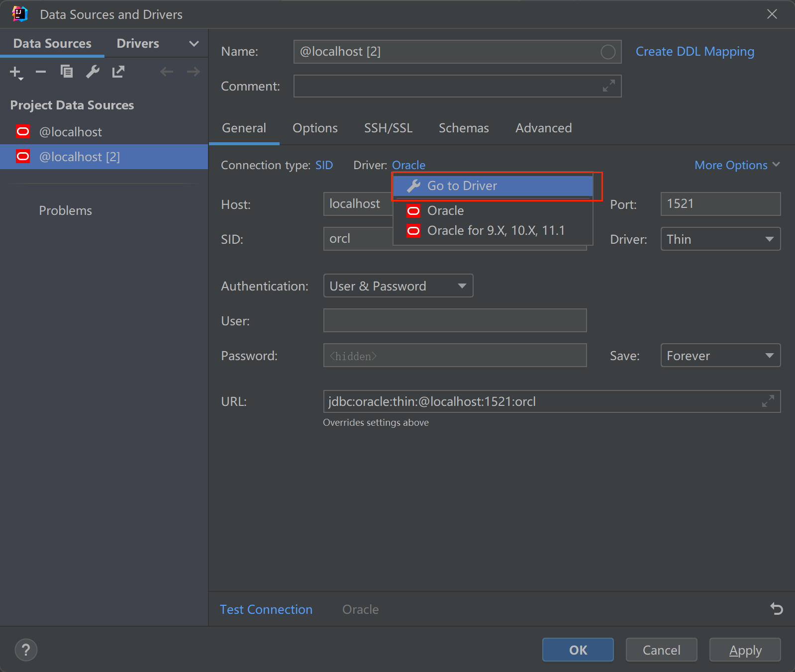The width and height of the screenshot is (795, 672).
Task: Click the forward arrow in the toolbar
Action: (194, 72)
